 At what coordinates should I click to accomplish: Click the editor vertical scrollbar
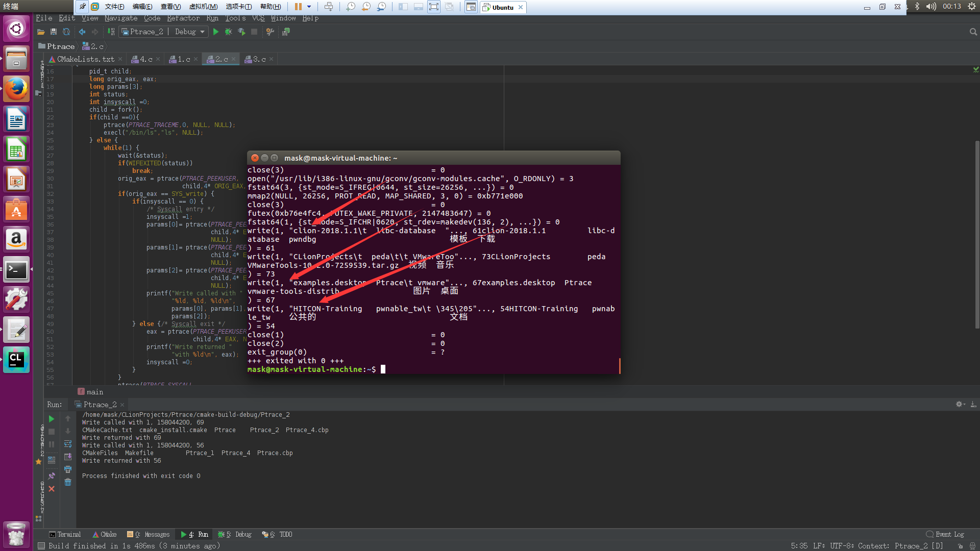point(977,235)
